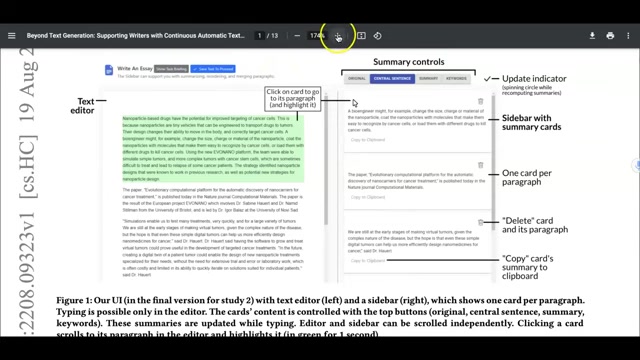Viewport: 640px width, 360px height.
Task: Click the gray Show Task Briefing button
Action: pos(171,69)
